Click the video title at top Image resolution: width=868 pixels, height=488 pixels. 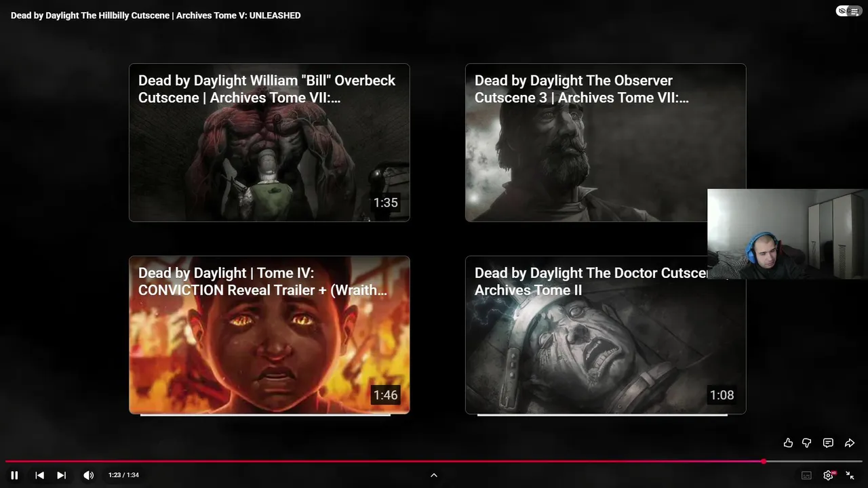pos(155,15)
